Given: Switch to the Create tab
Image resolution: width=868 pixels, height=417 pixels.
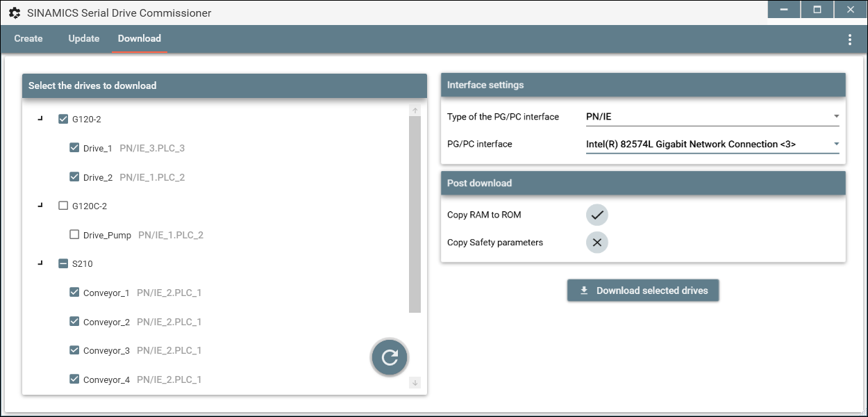Looking at the screenshot, I should (28, 39).
